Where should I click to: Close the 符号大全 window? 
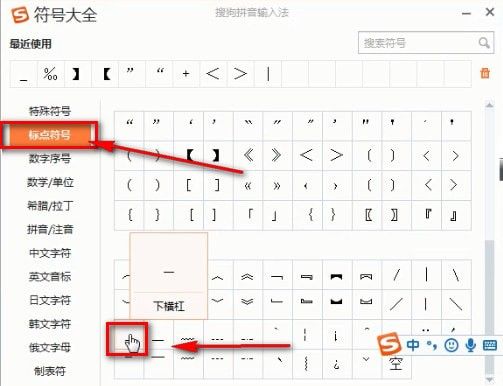click(x=490, y=13)
